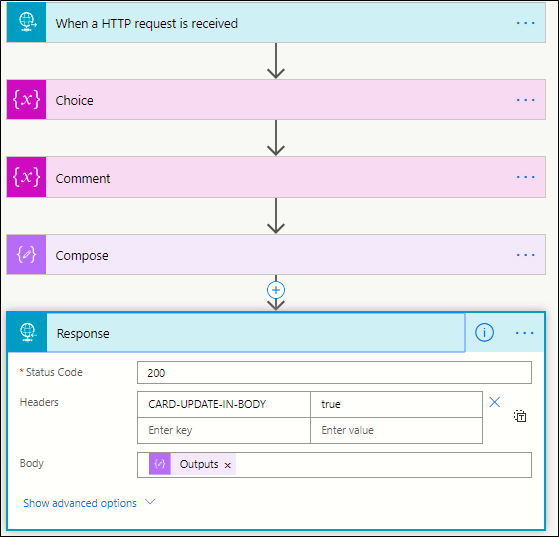Open more options menu for Comment

(525, 177)
